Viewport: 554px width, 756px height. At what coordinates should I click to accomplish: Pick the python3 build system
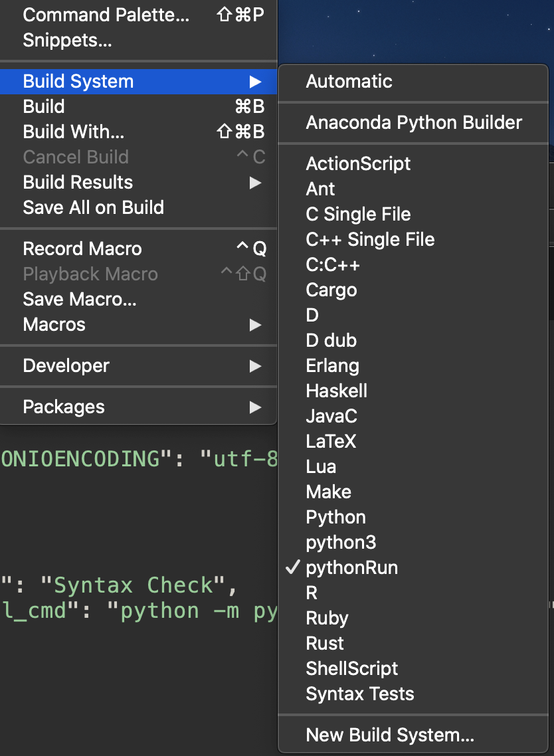(x=341, y=543)
